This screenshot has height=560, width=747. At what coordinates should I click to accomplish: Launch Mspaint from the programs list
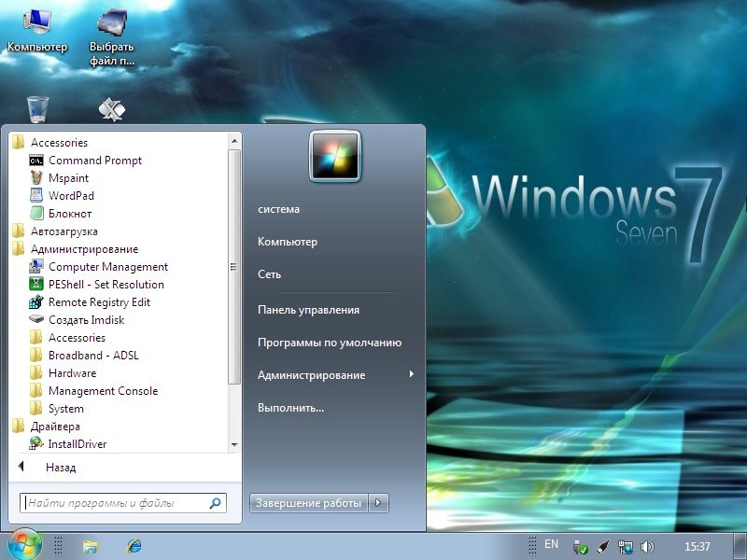(59, 178)
